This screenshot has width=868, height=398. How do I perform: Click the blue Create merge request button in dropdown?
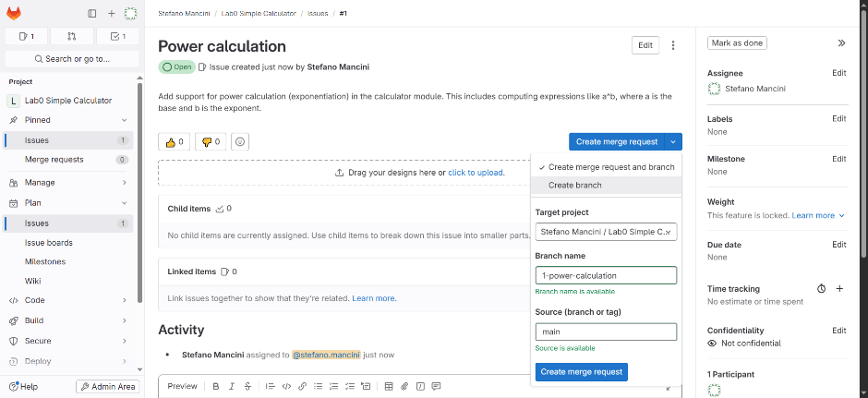[x=581, y=372]
